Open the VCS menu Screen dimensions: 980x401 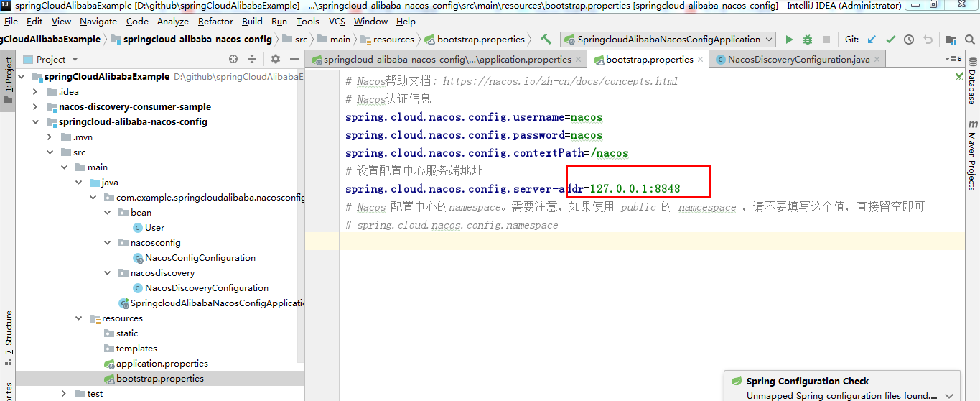(x=337, y=22)
